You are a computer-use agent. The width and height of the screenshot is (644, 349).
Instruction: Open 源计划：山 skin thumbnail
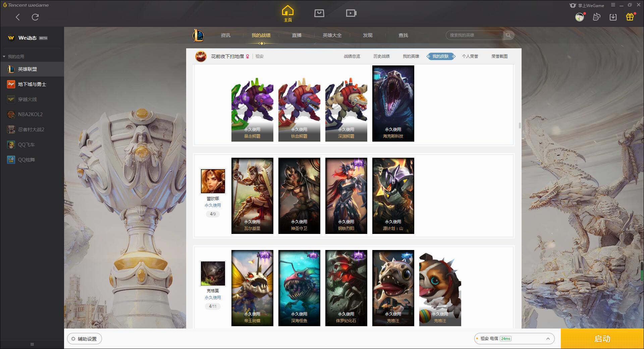point(393,196)
